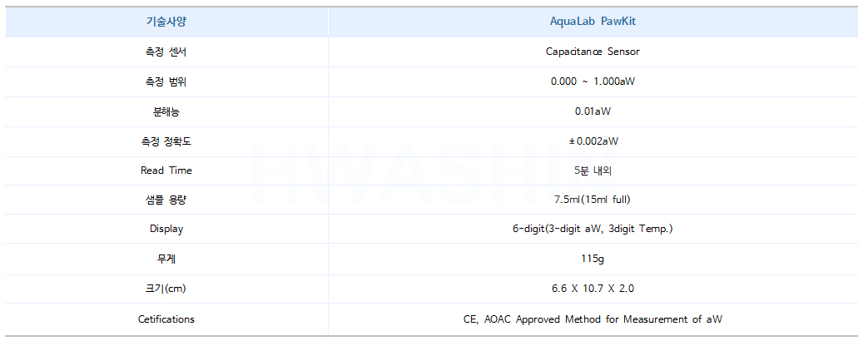The height and width of the screenshot is (346, 868).
Task: Click the '측정 정확도' row label
Action: [x=166, y=141]
